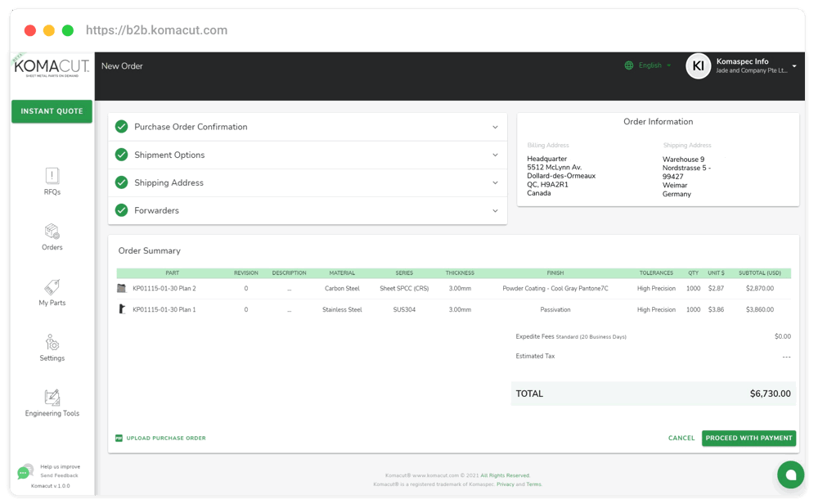The width and height of the screenshot is (818, 504).
Task: Click the $3.86 unit price
Action: (716, 309)
